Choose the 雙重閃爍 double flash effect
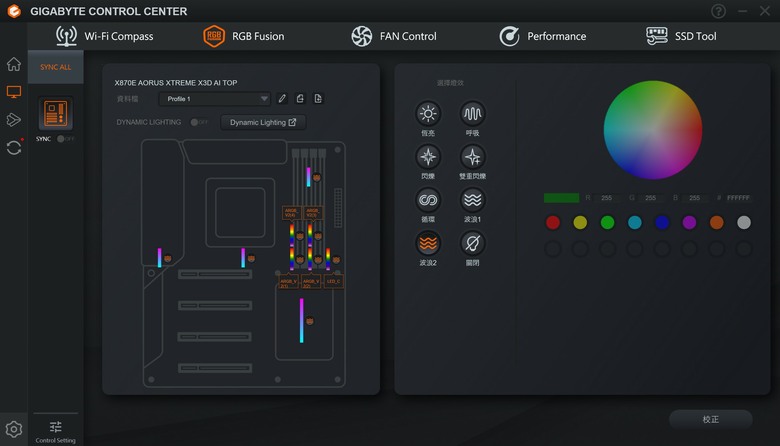The image size is (780, 446). pos(472,157)
